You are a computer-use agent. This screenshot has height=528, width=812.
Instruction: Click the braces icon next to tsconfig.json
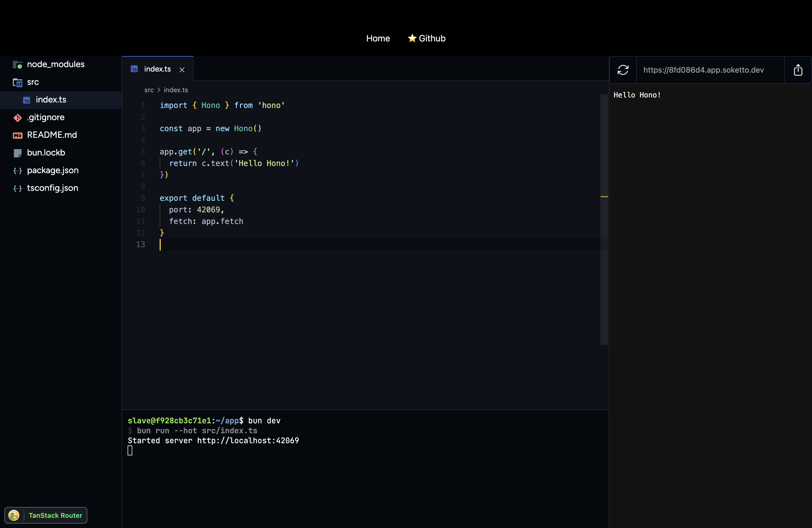tap(17, 189)
